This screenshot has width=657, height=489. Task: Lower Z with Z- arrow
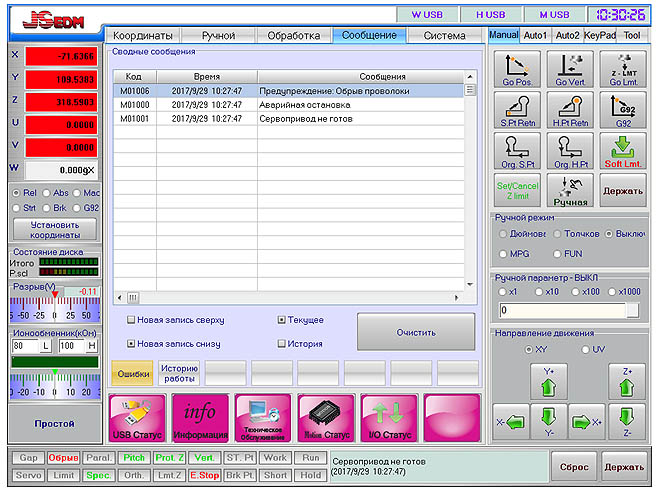click(x=626, y=422)
